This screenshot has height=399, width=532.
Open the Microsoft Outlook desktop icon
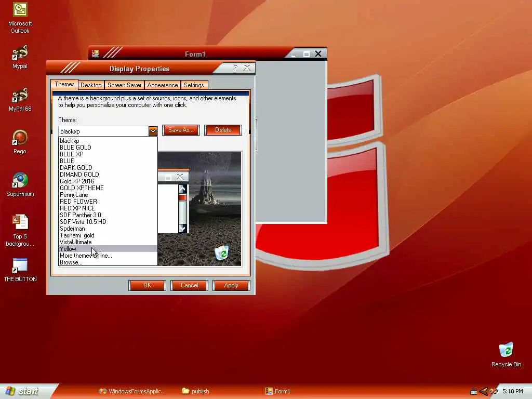20,18
